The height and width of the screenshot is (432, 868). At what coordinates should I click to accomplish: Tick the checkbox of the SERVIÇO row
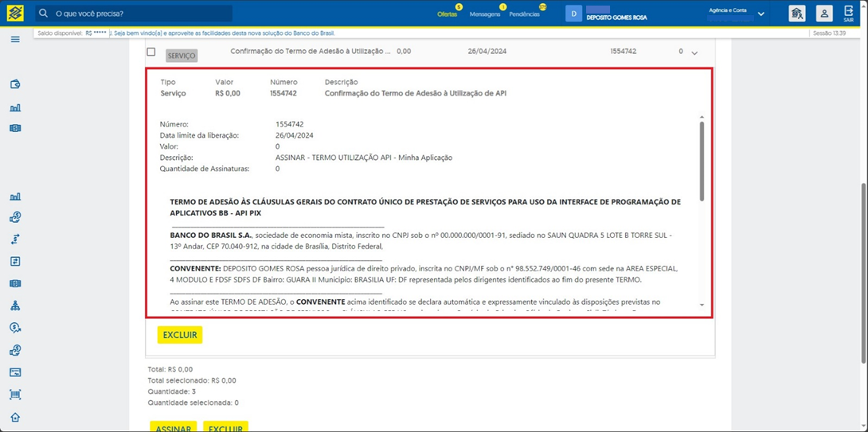coord(151,52)
